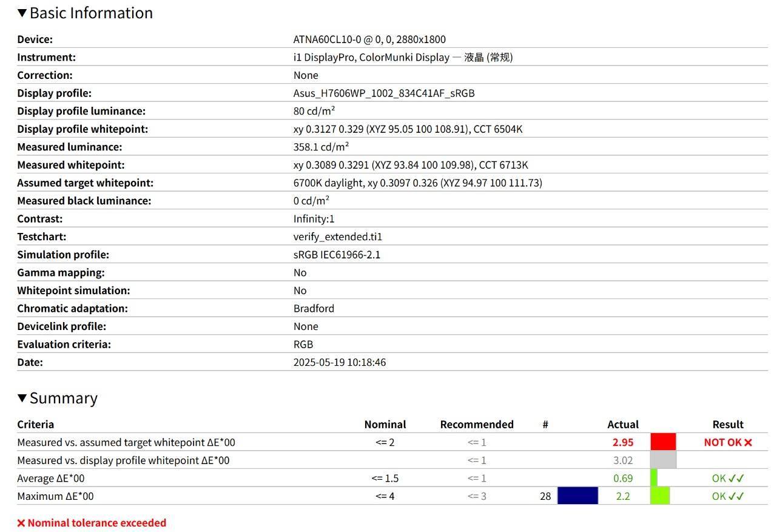Click the sRGB IEC61966-2.1 simulation profile value
The width and height of the screenshot is (771, 532).
click(337, 255)
